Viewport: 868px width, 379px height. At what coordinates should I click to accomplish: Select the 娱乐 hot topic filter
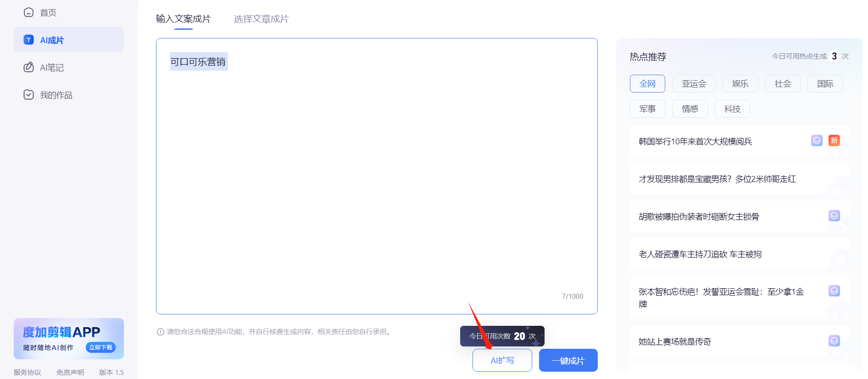point(740,84)
